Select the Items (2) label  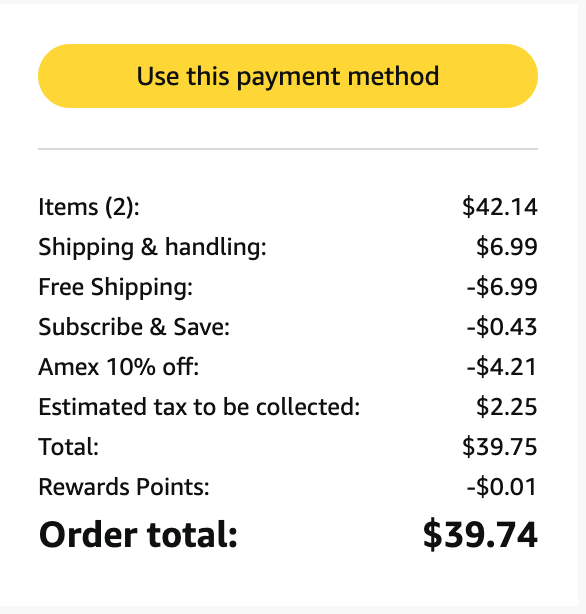point(89,207)
